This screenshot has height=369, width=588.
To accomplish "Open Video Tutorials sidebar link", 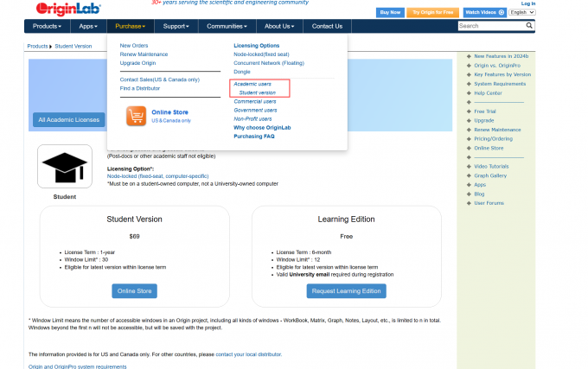I will click(491, 166).
